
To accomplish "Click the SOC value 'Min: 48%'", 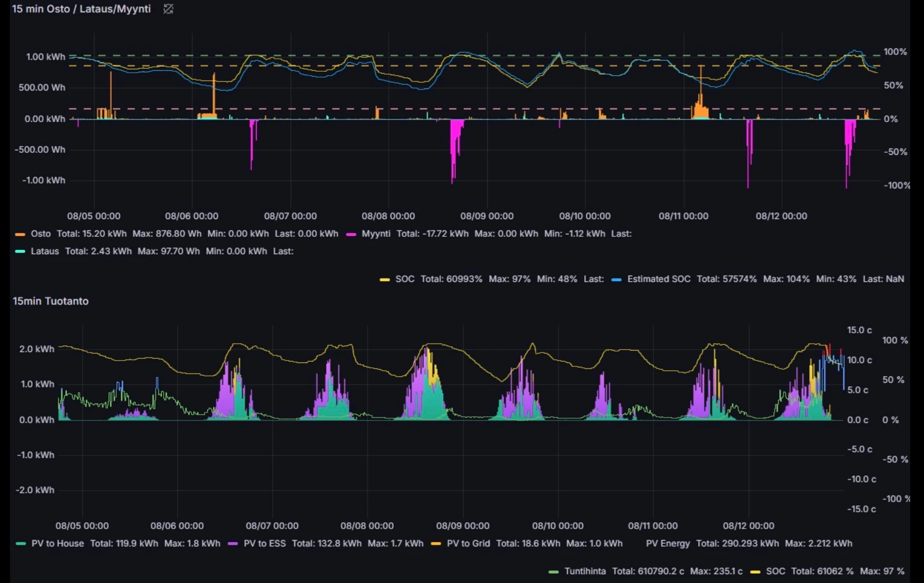I will (557, 279).
